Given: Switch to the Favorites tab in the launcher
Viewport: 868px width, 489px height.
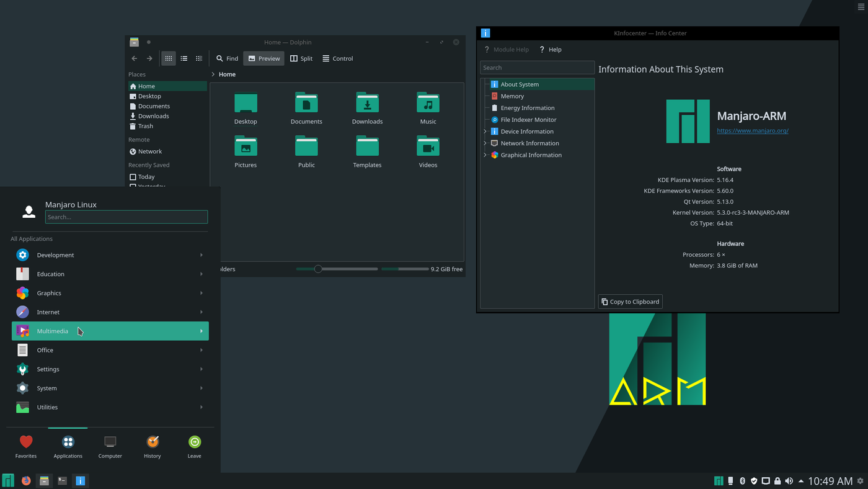Looking at the screenshot, I should (x=25, y=446).
